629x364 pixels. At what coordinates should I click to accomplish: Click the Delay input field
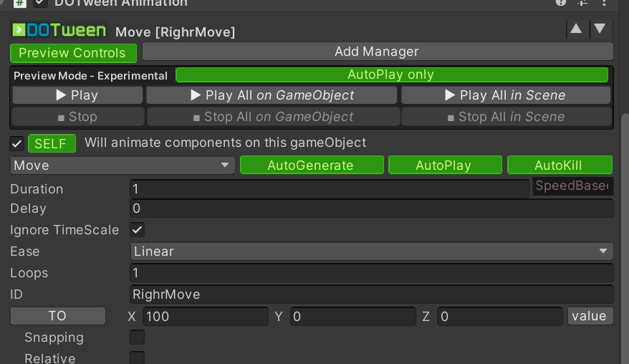pos(372,209)
